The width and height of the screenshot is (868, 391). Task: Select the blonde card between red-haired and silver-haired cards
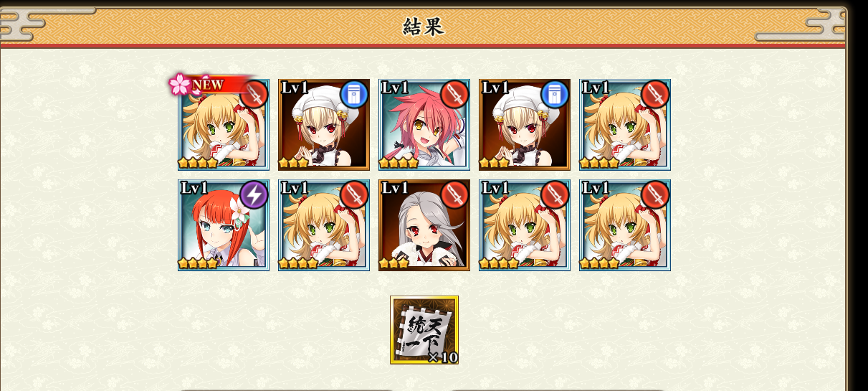pyautogui.click(x=324, y=225)
